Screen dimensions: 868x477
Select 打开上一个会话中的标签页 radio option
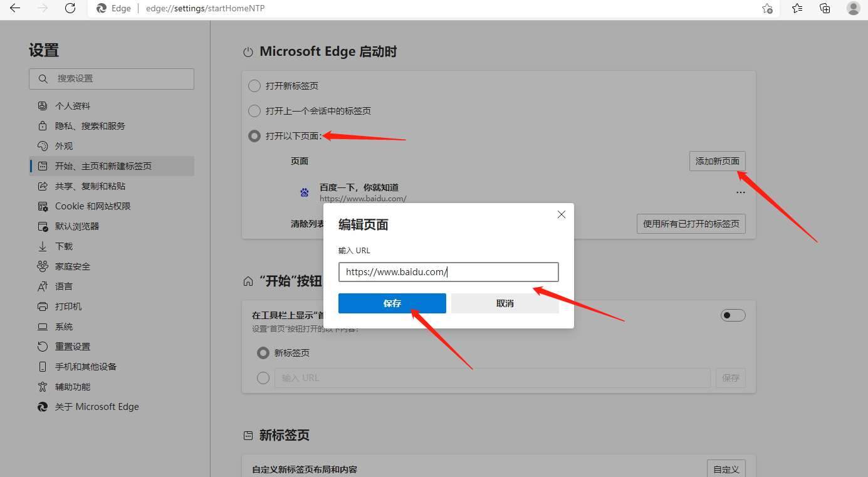point(254,111)
